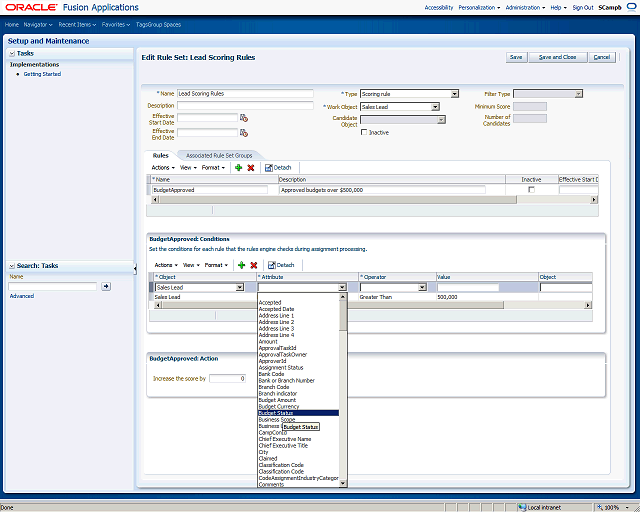Open Format menu in Rules toolbar

213,167
